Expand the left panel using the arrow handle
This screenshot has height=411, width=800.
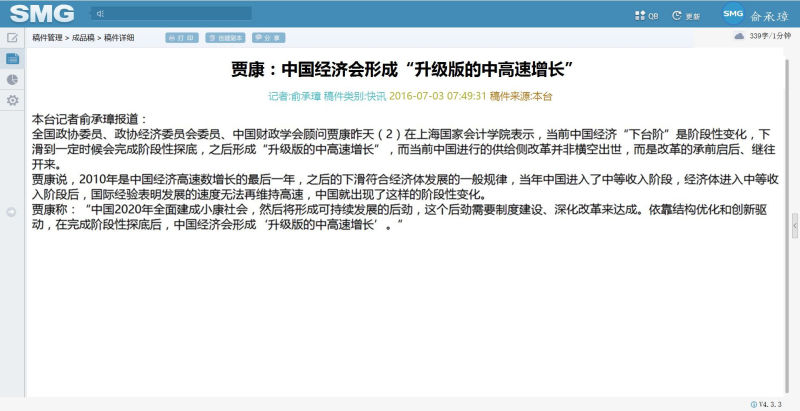point(12,211)
